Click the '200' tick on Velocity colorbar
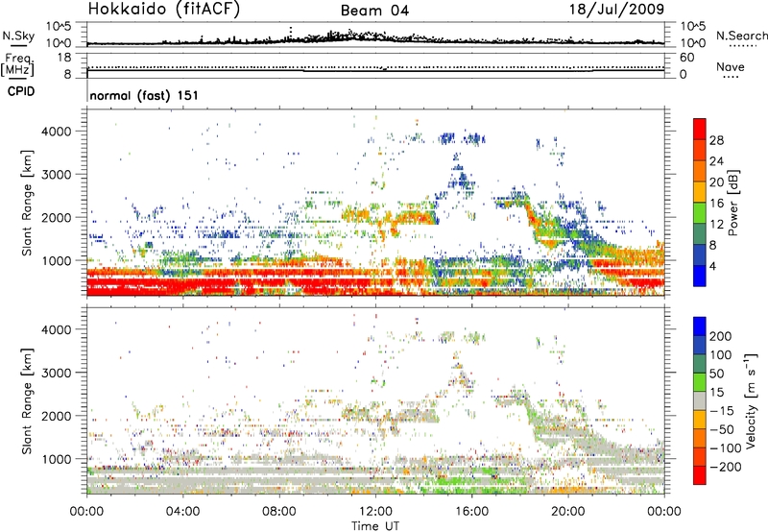Viewport: 768px width, 532px height. (x=721, y=336)
